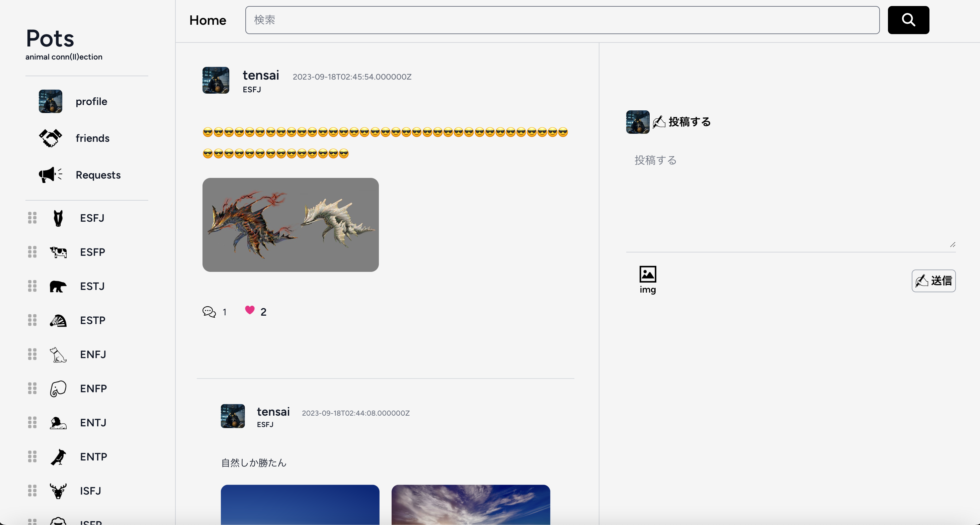This screenshot has height=525, width=980.
Task: Click the drag handle beside ENFJ
Action: pyautogui.click(x=32, y=354)
